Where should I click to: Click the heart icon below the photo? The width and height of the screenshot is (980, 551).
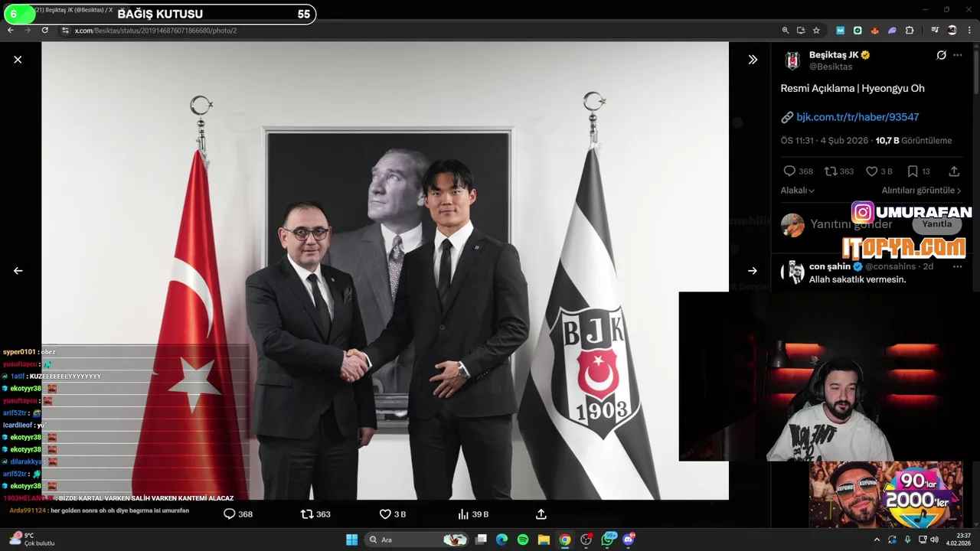pos(385,514)
